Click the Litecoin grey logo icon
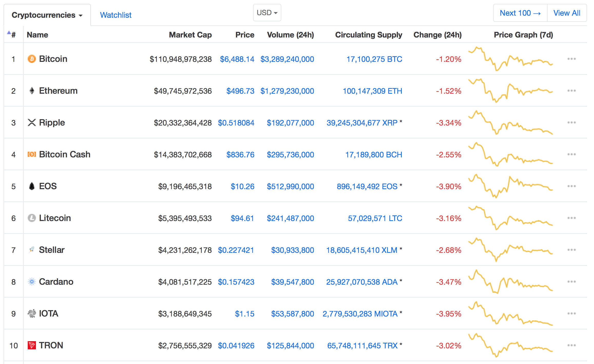This screenshot has width=594, height=364. [x=32, y=218]
